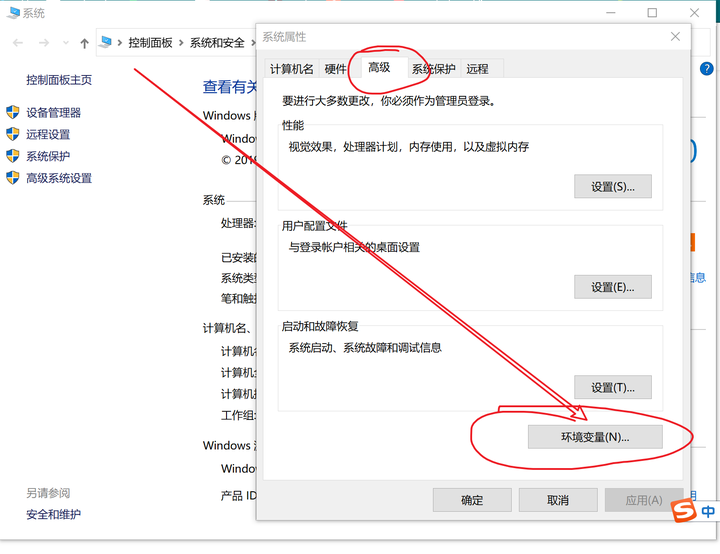Expand chevron after 控制面板 breadcrumb
Image resolution: width=720 pixels, height=554 pixels.
click(x=181, y=43)
